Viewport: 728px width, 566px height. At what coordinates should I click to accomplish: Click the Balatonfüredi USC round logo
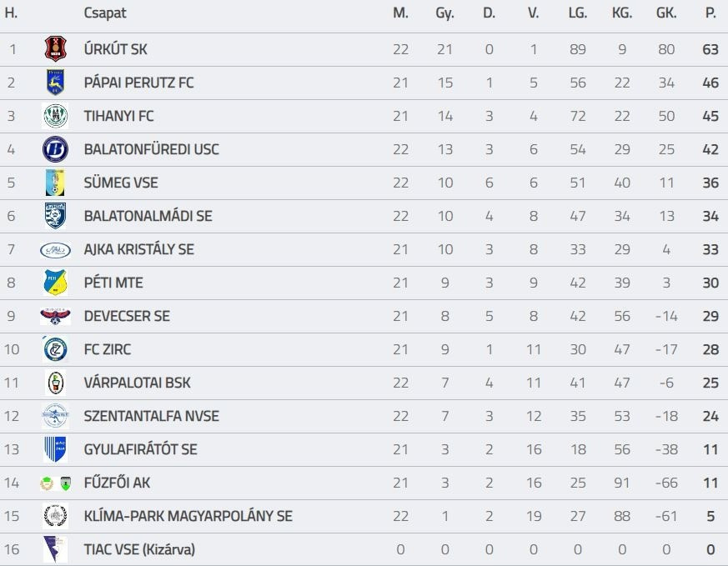pyautogui.click(x=55, y=150)
